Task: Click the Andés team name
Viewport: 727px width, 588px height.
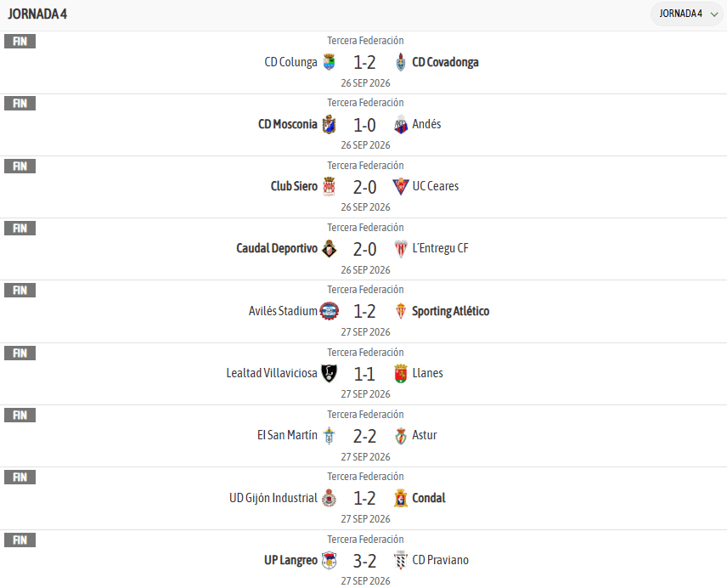Action: 426,124
